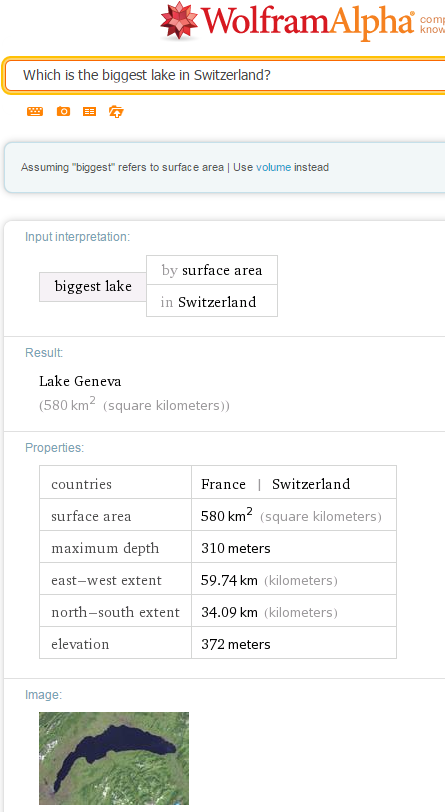Click the 'biggest lake' interpretation box
Viewport: 445px width, 812px height.
click(93, 286)
